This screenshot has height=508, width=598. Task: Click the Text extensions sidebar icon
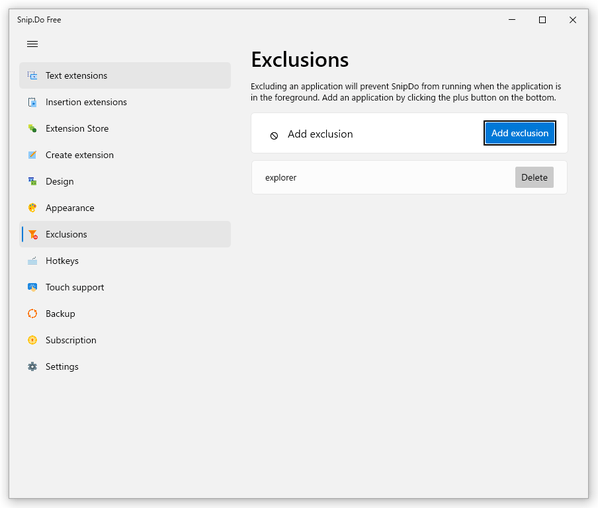[x=32, y=76]
